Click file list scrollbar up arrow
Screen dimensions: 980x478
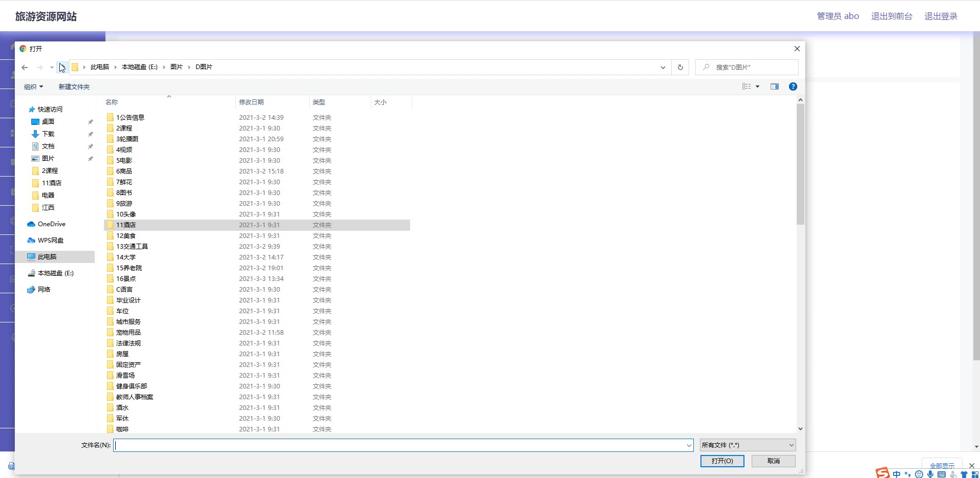click(800, 100)
